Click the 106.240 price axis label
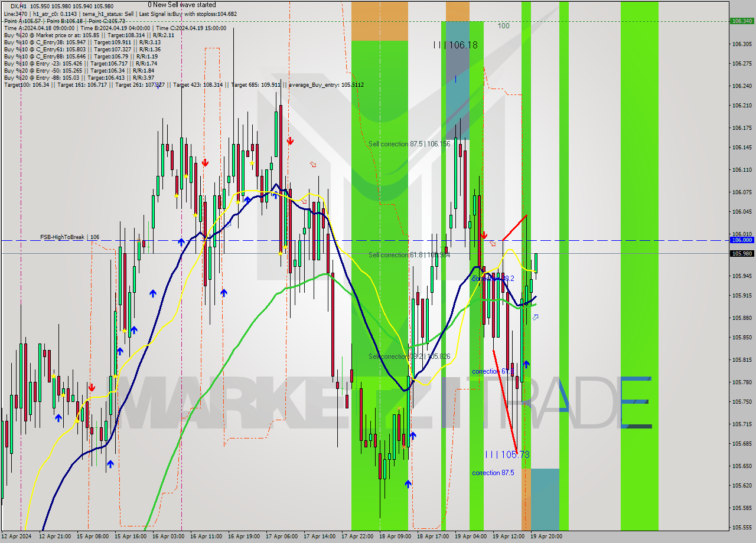Screen dimensions: 756x543 742,86
